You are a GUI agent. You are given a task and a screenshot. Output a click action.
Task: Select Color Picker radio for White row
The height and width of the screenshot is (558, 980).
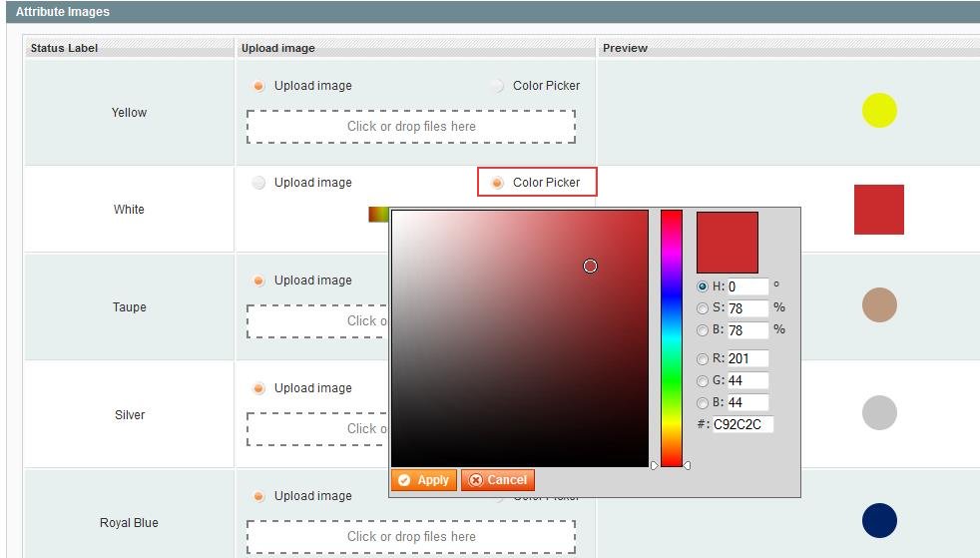click(497, 183)
